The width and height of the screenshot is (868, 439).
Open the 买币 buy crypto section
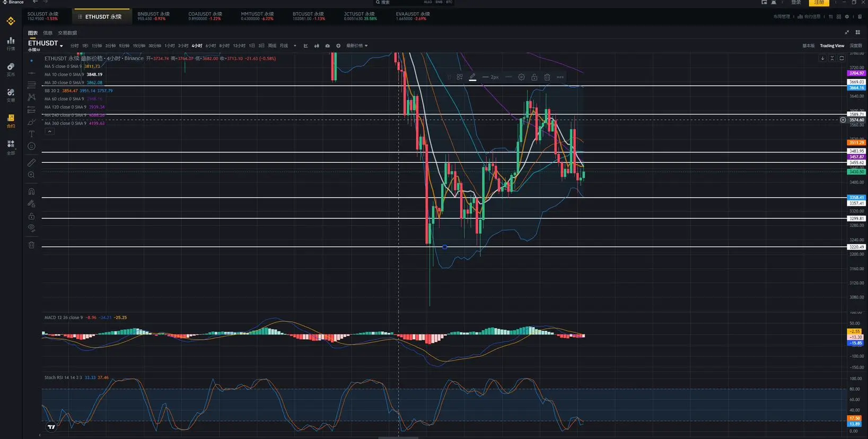pos(11,69)
